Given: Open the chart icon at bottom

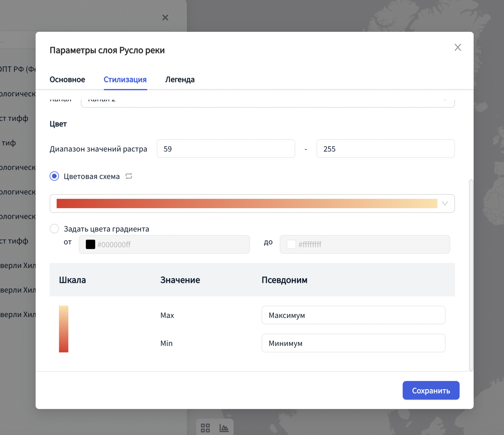Looking at the screenshot, I should pyautogui.click(x=224, y=427).
